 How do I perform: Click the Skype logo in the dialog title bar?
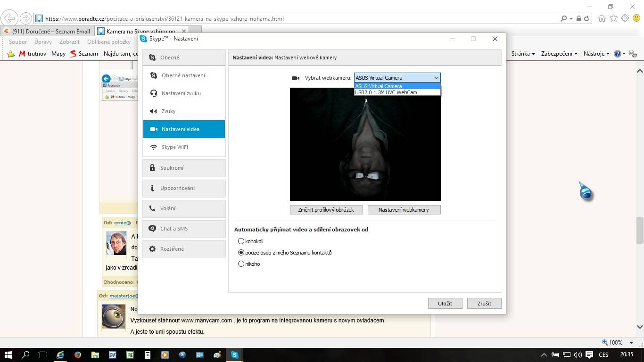144,39
